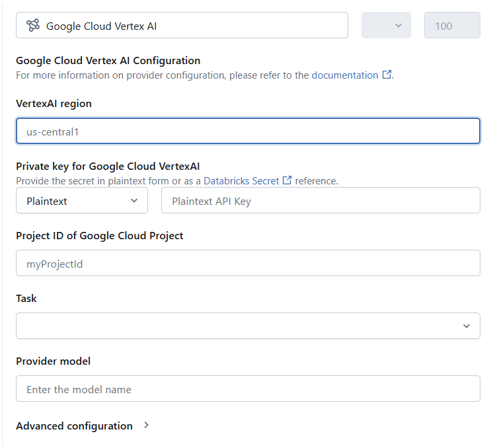The image size is (491, 448).
Task: Click the disabled field showing 100
Action: [452, 25]
